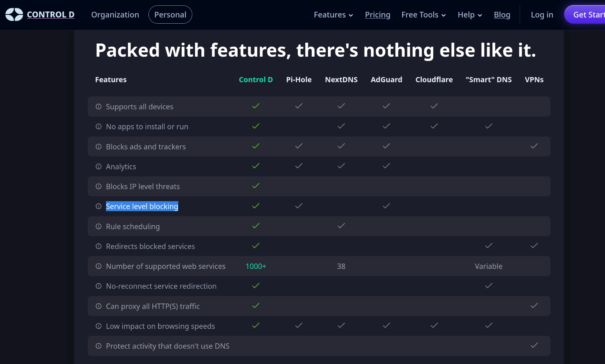This screenshot has height=364, width=605.
Task: Click info icon beside Number of supported web services
Action: pos(99,266)
